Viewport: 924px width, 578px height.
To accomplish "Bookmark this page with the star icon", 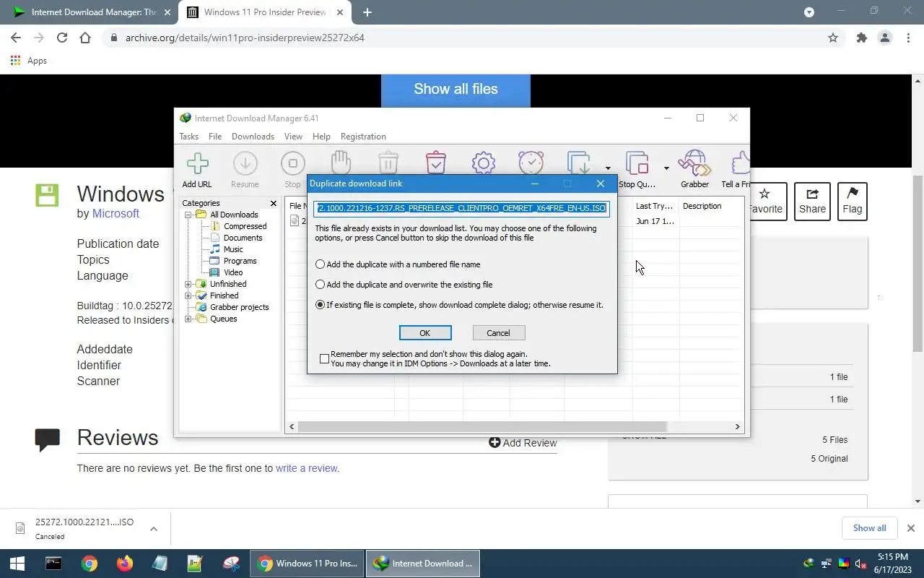I will (833, 38).
